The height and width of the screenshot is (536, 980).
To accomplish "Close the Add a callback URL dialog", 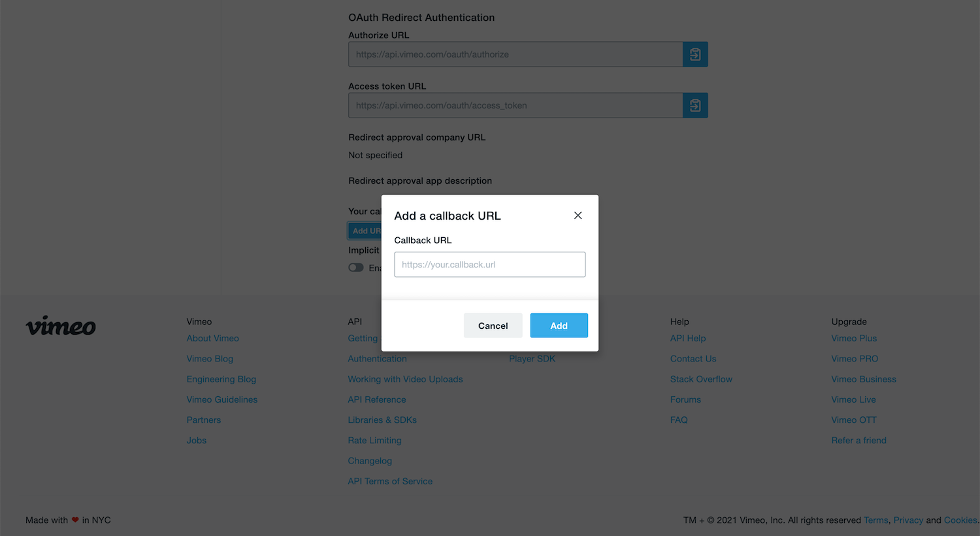I will [x=578, y=215].
